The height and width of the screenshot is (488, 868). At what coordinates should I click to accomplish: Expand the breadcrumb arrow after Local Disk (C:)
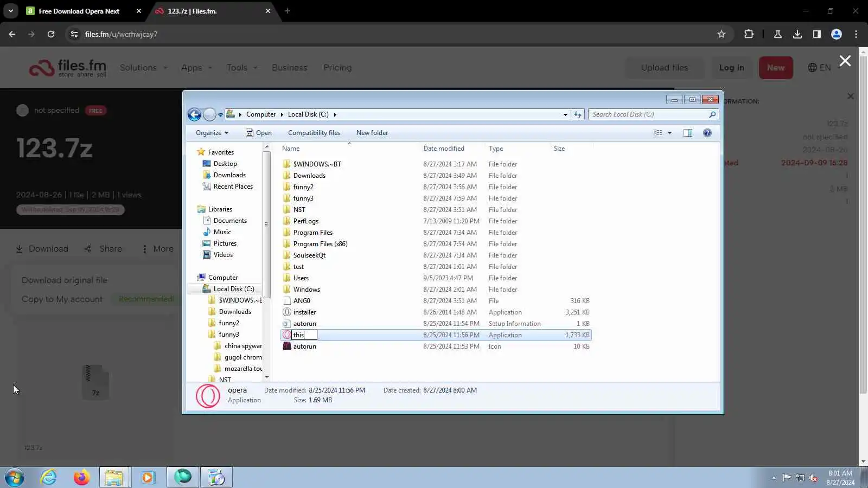335,114
